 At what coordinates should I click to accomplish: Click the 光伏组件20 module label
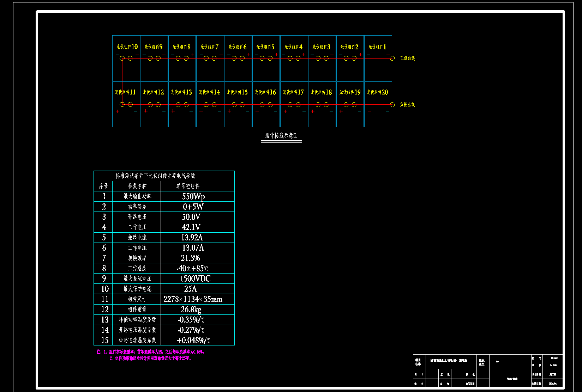point(377,92)
